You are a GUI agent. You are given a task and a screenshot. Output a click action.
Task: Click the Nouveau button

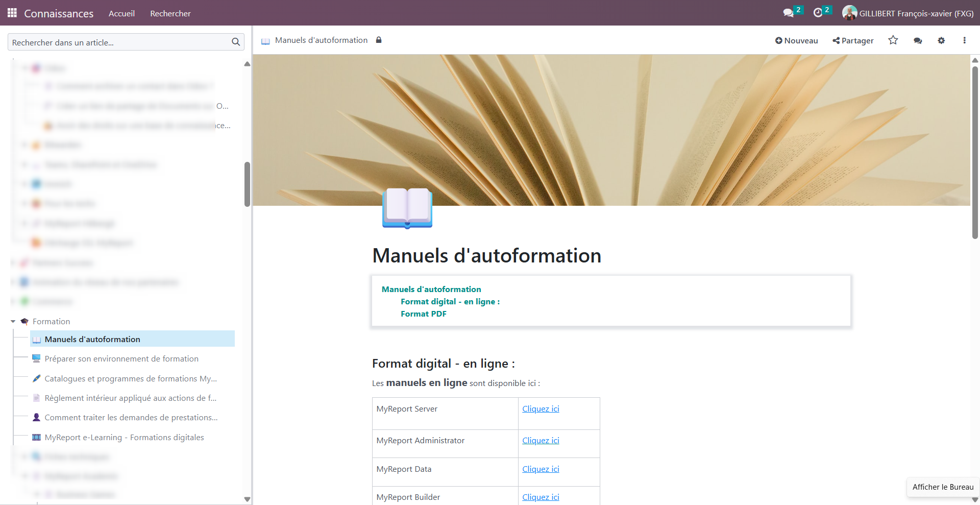coord(796,41)
